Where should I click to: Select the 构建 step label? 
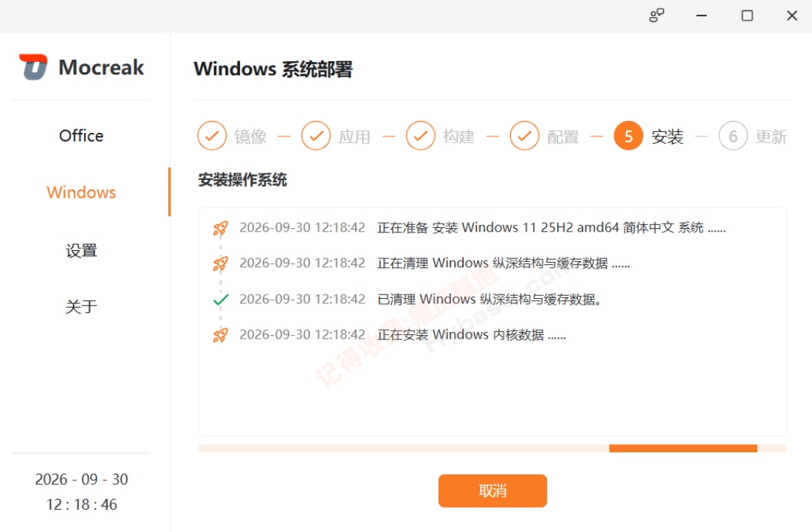459,137
